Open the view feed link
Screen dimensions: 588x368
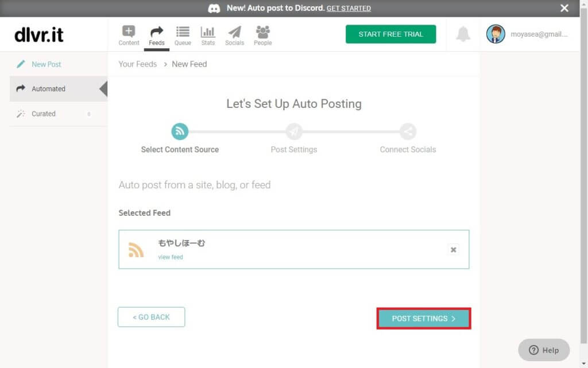pyautogui.click(x=171, y=257)
